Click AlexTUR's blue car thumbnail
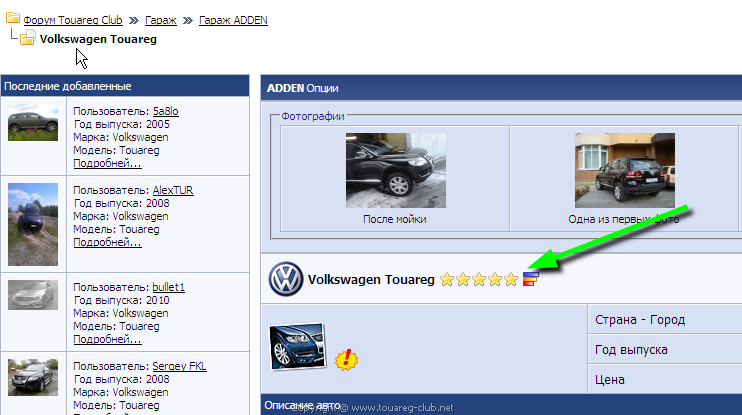Image resolution: width=742 pixels, height=415 pixels. click(x=33, y=224)
